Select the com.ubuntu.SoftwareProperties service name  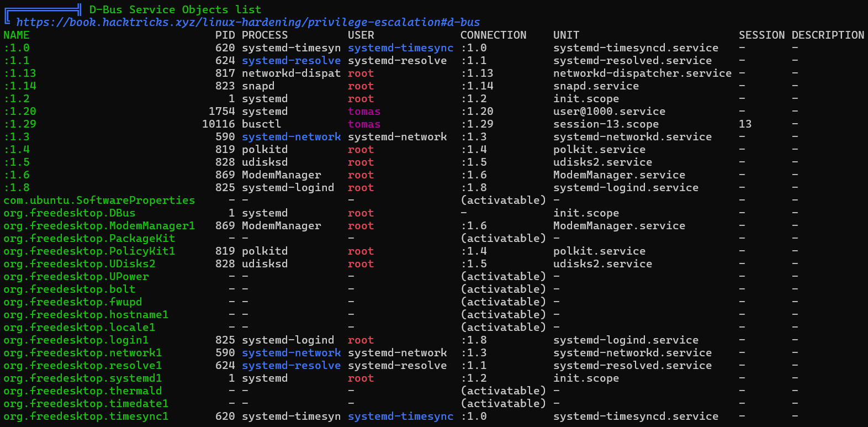tap(99, 200)
